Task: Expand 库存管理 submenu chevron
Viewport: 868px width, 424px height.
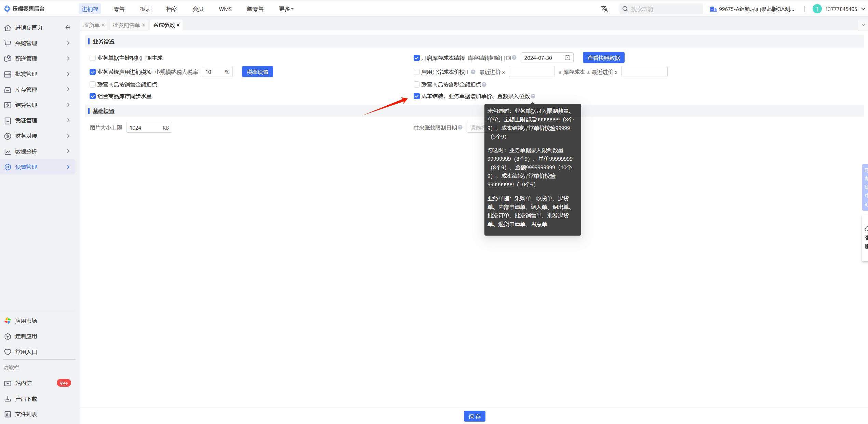Action: click(x=68, y=90)
